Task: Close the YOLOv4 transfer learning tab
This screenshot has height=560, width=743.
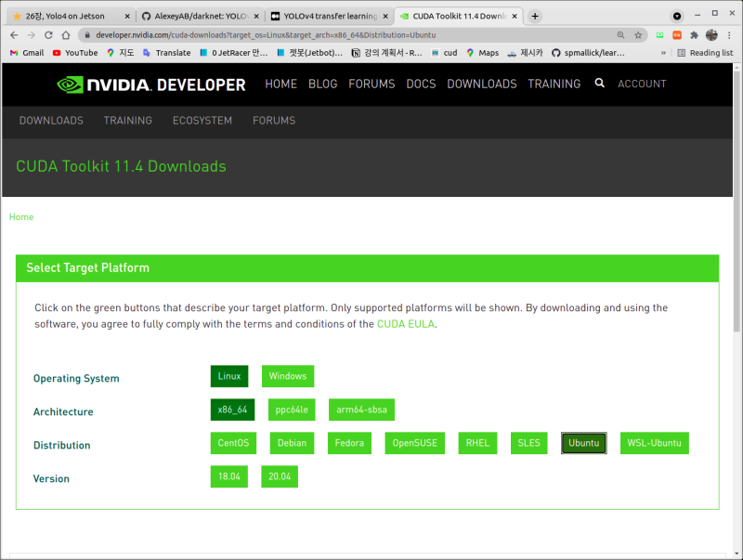Action: click(x=385, y=16)
